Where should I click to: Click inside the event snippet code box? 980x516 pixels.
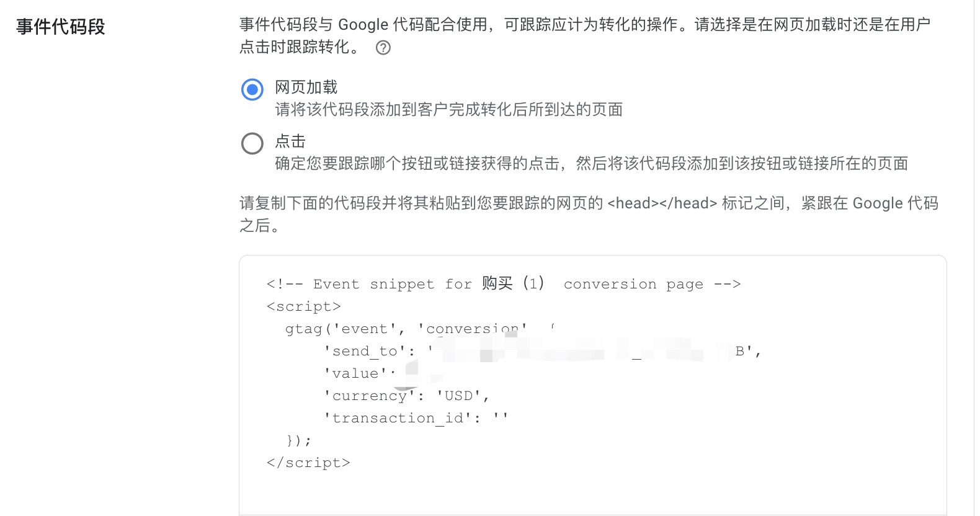(x=589, y=385)
